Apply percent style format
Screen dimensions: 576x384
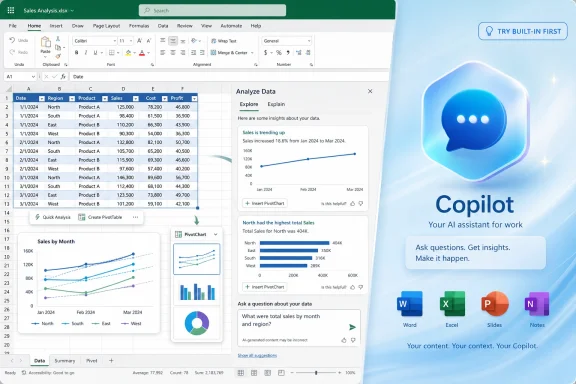click(x=279, y=53)
